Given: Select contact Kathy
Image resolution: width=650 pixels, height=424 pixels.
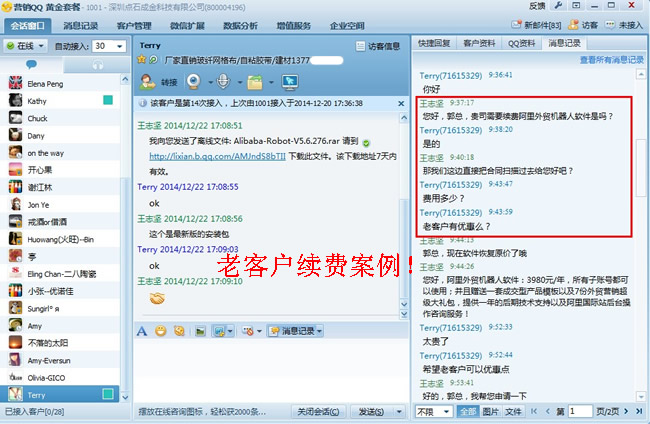Looking at the screenshot, I should click(x=61, y=101).
